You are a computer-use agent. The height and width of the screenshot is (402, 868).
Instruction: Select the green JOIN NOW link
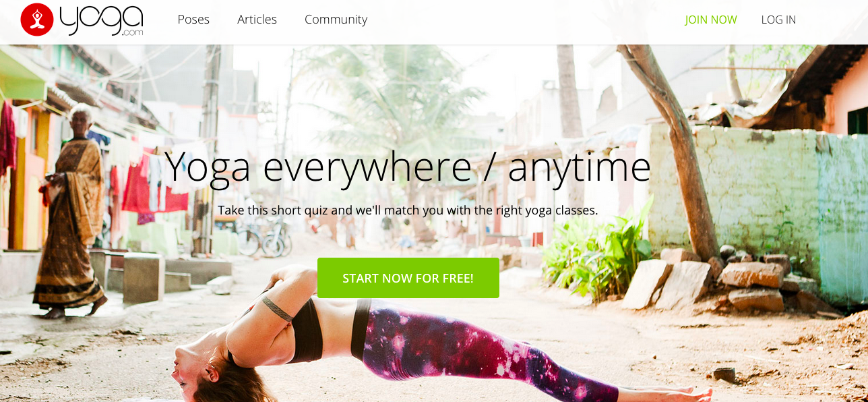(x=711, y=20)
